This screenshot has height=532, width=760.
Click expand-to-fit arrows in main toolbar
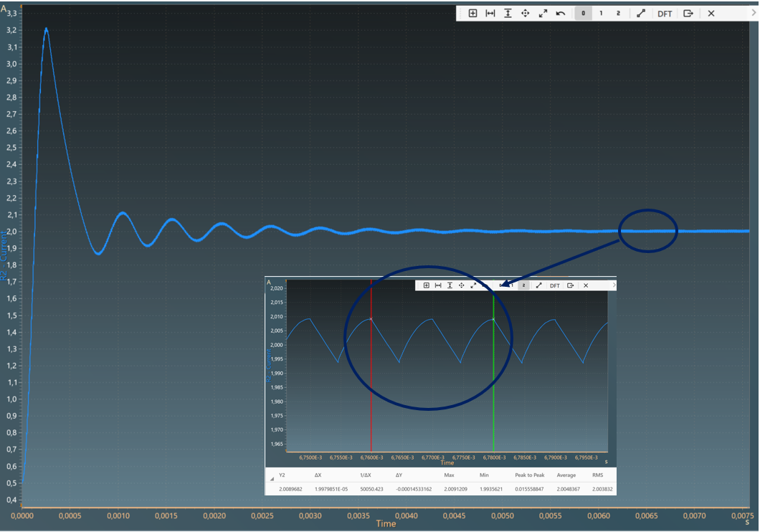click(543, 14)
